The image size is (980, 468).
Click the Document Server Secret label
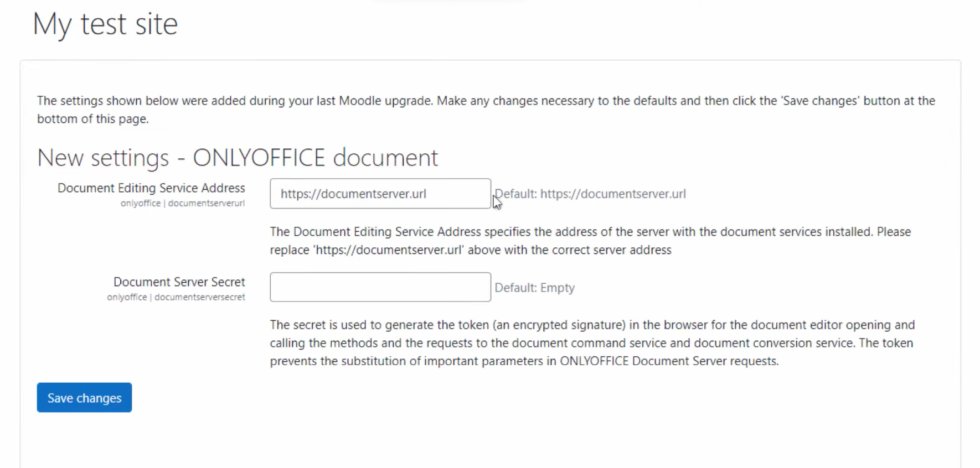[179, 282]
